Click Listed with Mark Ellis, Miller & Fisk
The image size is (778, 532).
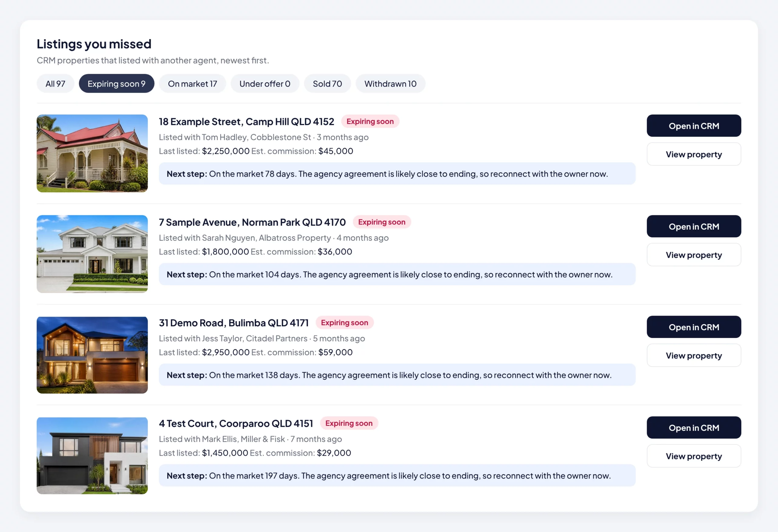click(x=222, y=439)
